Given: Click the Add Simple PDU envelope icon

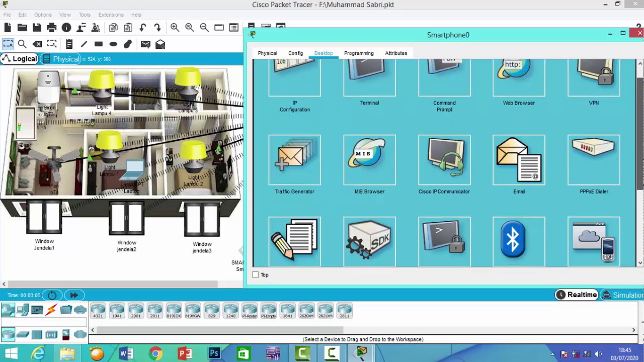Looking at the screenshot, I should coord(145,44).
